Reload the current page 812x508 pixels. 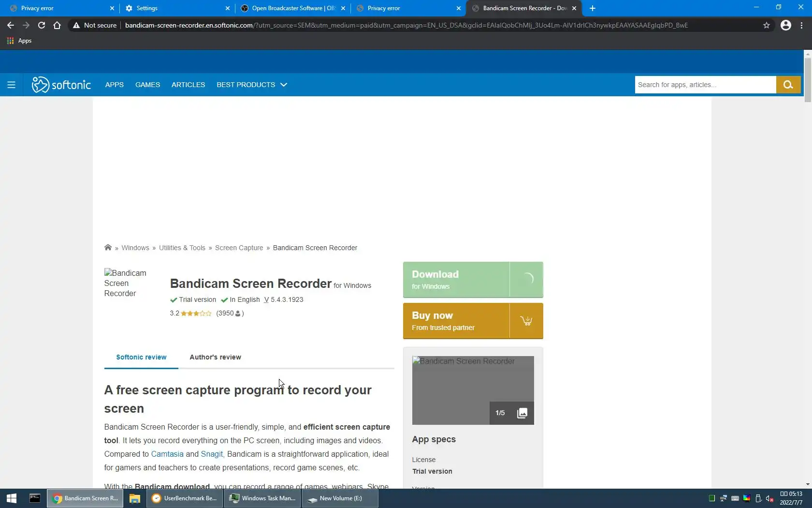(42, 25)
